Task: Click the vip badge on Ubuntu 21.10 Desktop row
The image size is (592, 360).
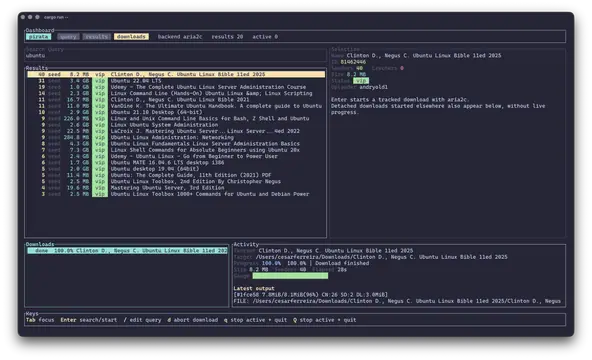Action: coord(100,112)
